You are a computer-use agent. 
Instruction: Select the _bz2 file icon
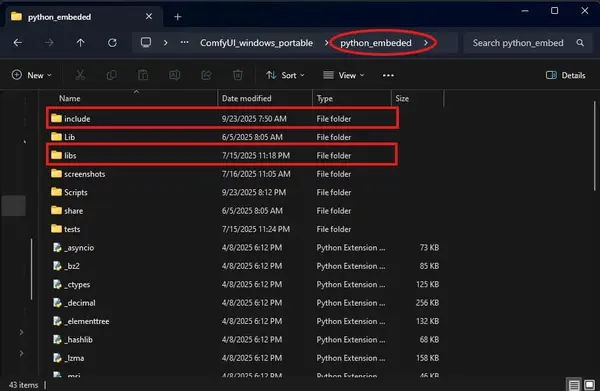57,266
